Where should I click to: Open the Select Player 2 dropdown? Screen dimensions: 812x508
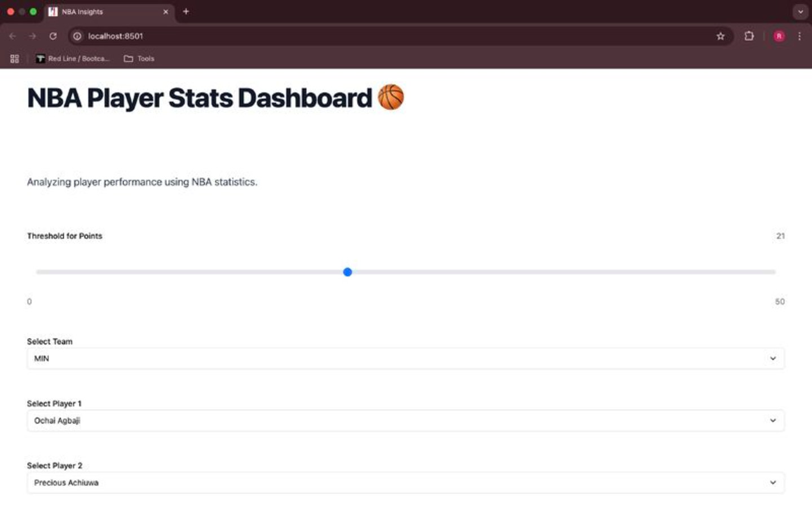click(405, 483)
